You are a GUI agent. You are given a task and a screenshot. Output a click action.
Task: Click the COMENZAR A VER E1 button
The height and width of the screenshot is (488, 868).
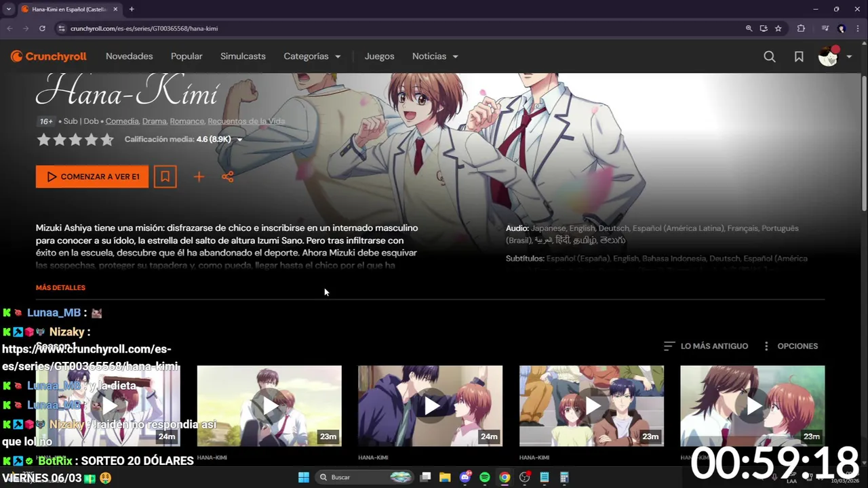[92, 177]
